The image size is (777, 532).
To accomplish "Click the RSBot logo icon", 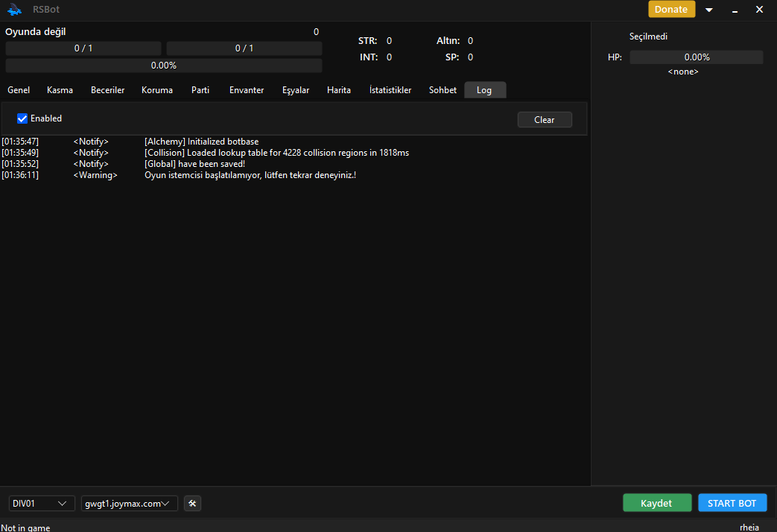I will coord(15,9).
